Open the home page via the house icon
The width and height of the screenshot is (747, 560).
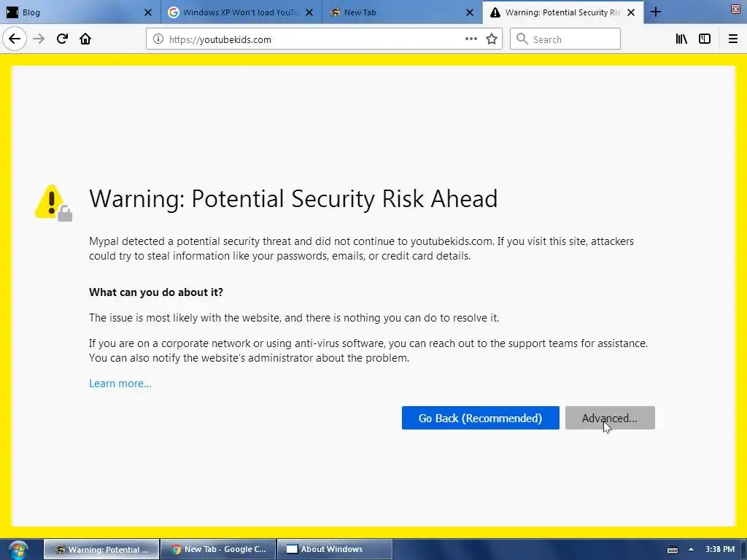[85, 39]
